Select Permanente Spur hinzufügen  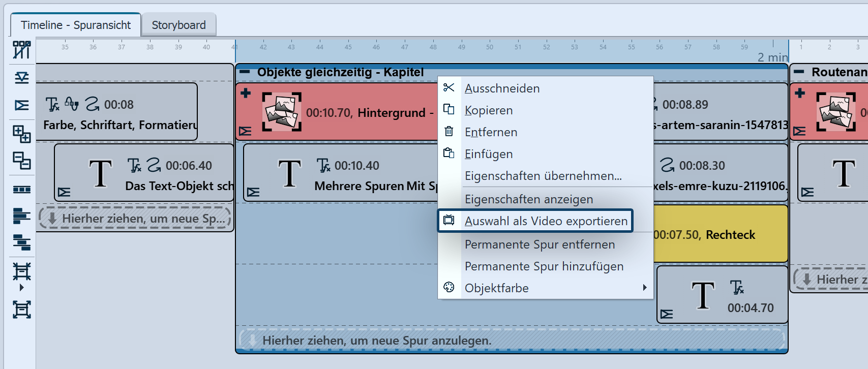(546, 266)
